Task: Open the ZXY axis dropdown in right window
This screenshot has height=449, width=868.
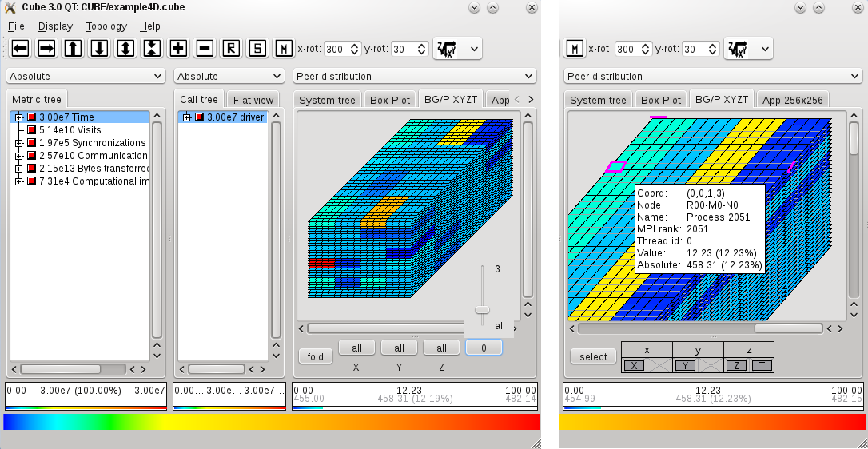Action: [748, 49]
